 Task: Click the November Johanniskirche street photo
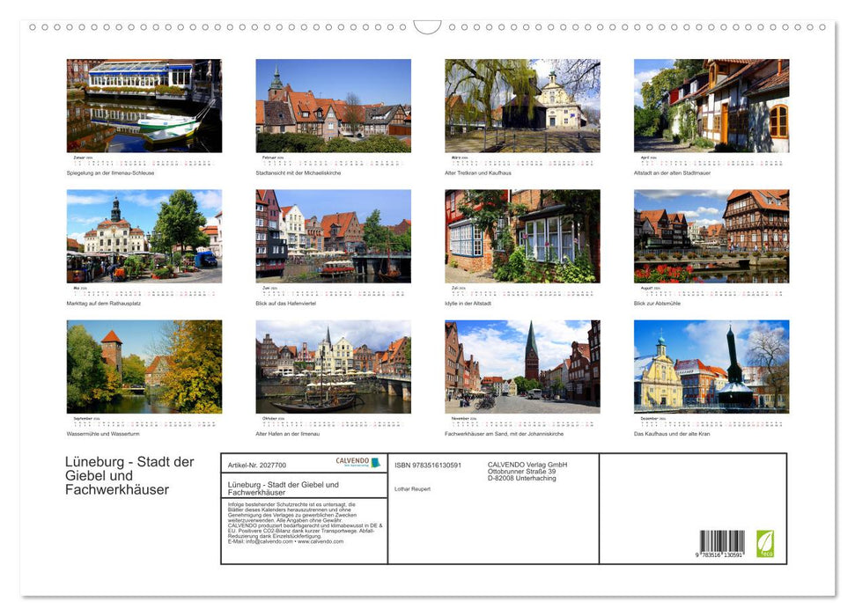[521, 367]
